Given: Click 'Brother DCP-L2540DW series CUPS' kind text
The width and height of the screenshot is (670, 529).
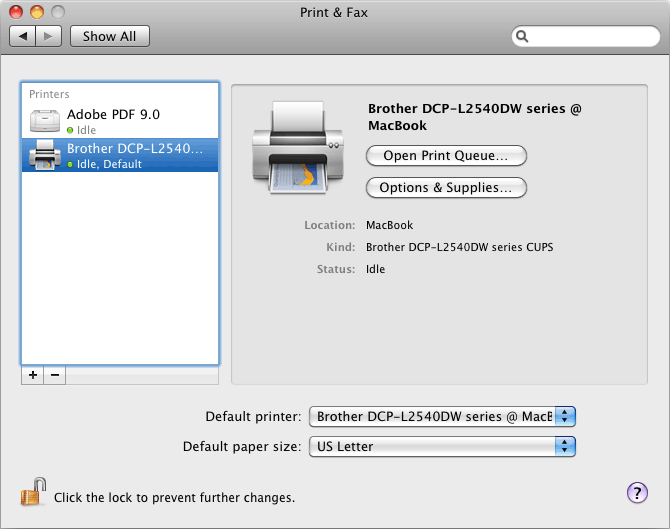Looking at the screenshot, I should pos(459,247).
